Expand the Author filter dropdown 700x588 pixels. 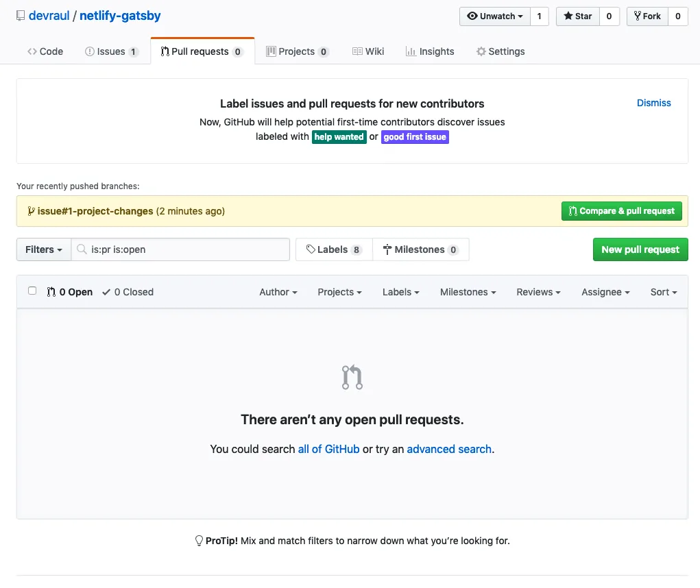[x=278, y=292]
